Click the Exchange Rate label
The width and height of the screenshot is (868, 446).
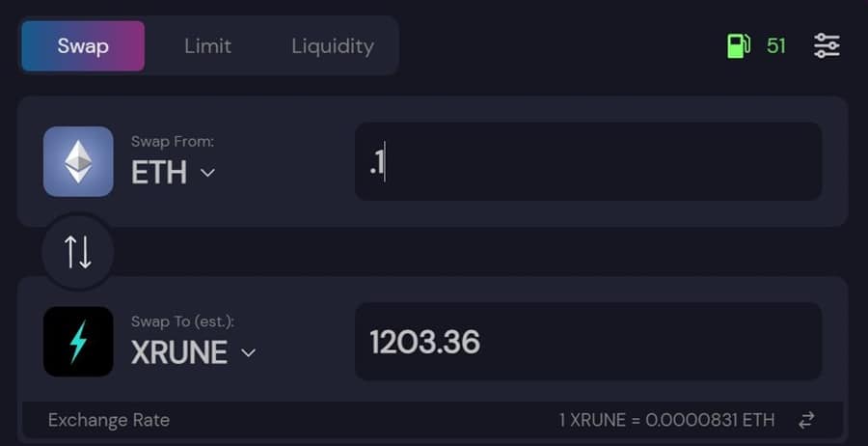(x=109, y=420)
